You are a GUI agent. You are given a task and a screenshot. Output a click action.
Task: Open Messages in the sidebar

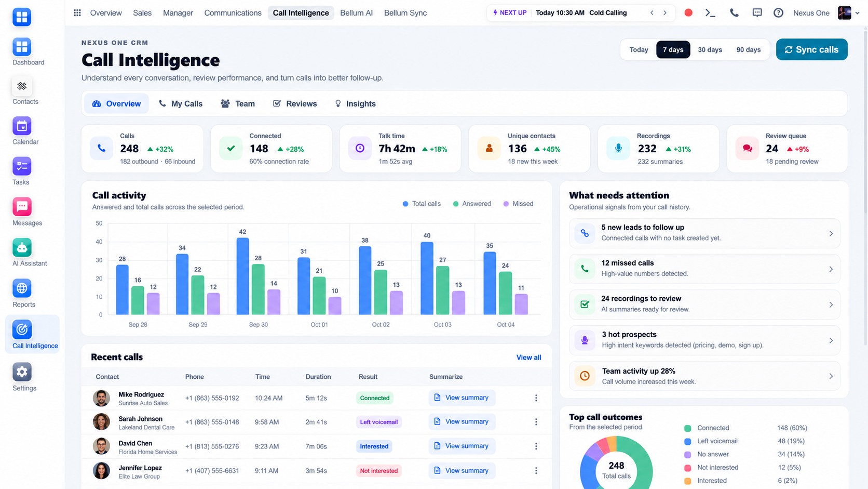pyautogui.click(x=22, y=207)
